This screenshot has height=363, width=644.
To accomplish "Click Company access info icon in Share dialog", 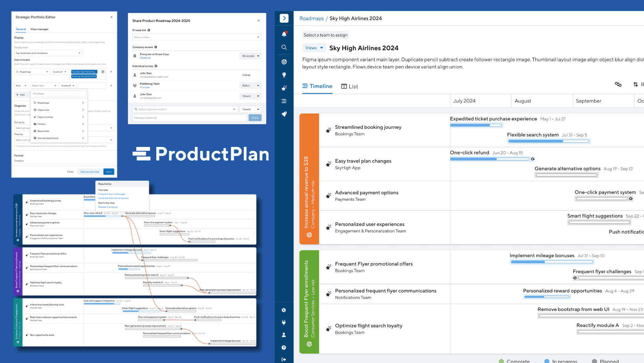I will [156, 47].
